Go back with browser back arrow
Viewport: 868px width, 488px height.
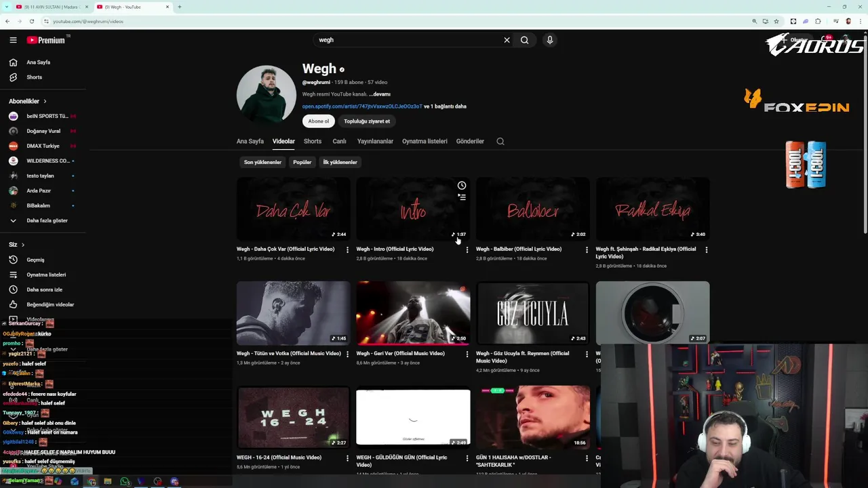[x=7, y=21]
